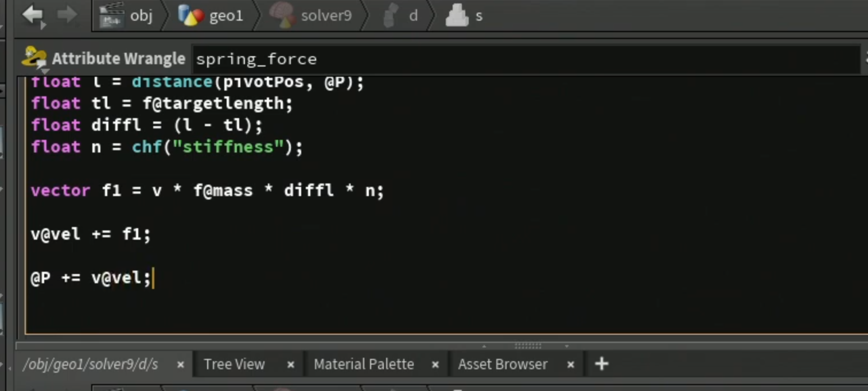Click the obj clapperboard icon in path
This screenshot has width=868, height=391.
[112, 15]
